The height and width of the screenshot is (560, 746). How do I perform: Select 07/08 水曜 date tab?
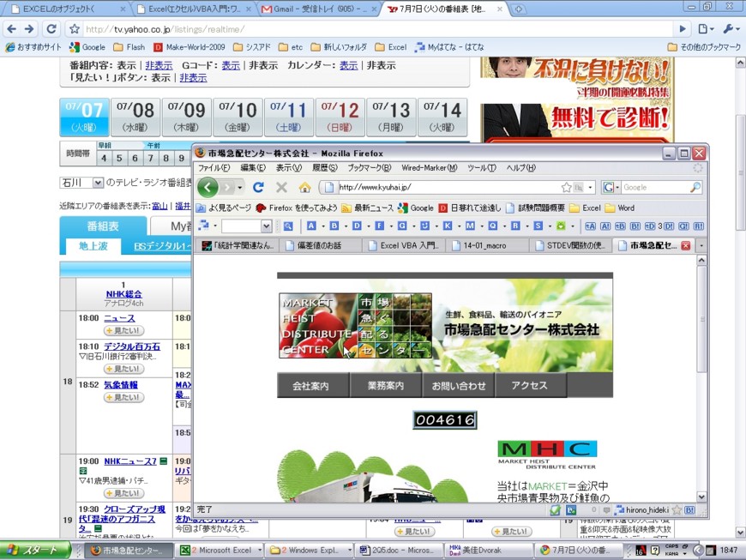(x=135, y=117)
